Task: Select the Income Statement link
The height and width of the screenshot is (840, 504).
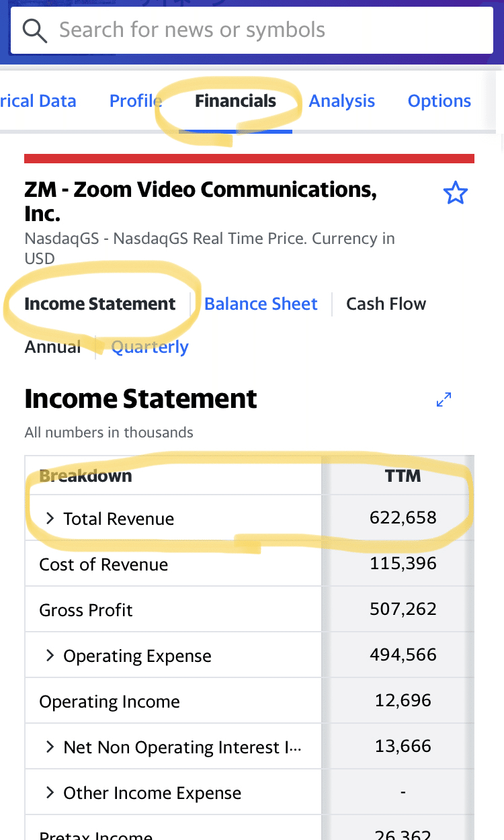Action: click(x=100, y=304)
